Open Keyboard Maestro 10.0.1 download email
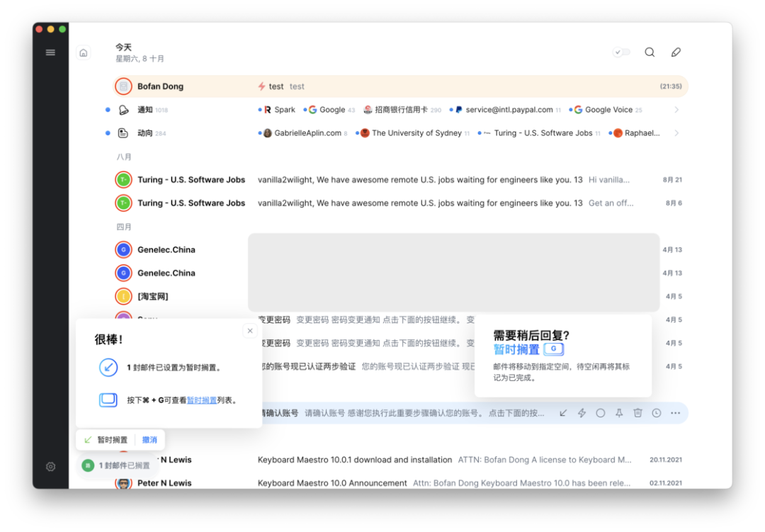Image resolution: width=765 pixels, height=532 pixels. pos(401,460)
